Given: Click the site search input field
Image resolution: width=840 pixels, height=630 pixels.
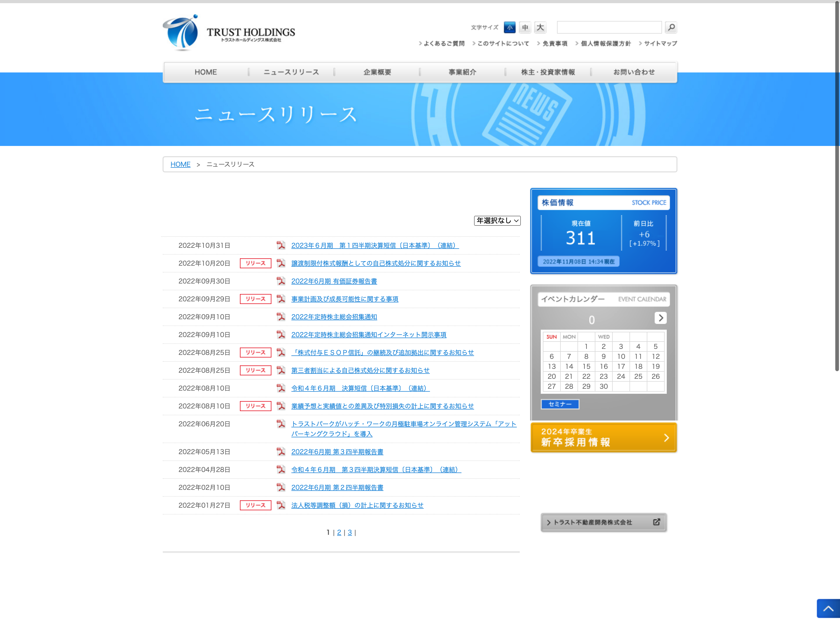Looking at the screenshot, I should click(x=609, y=27).
